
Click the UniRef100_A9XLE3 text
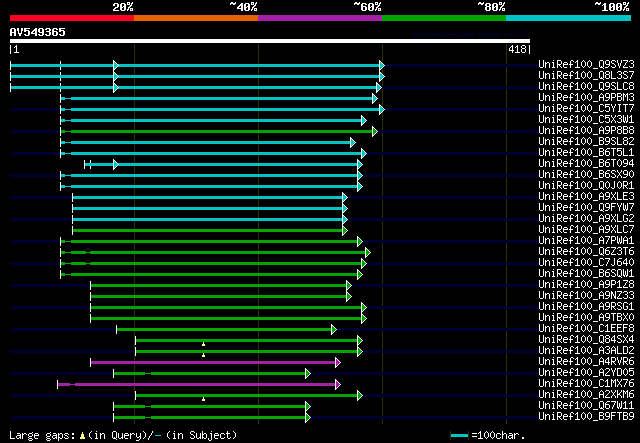[586, 197]
